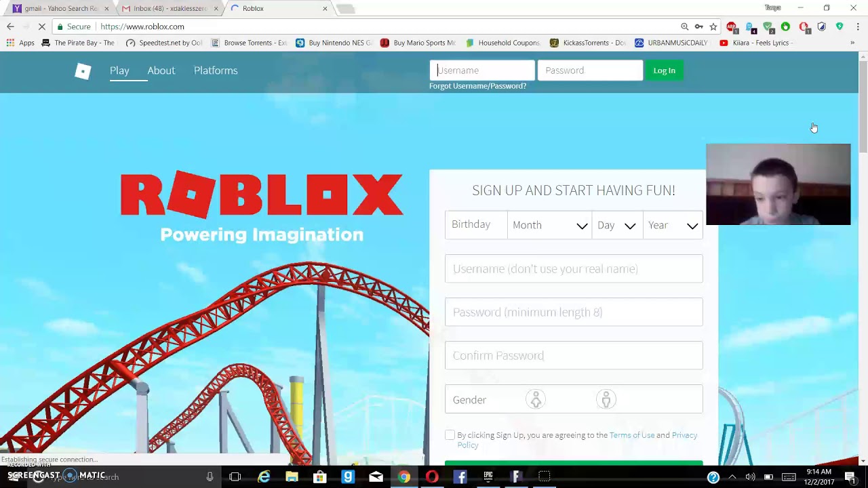Switch to the Gmail Inbox tab
This screenshot has height=488, width=868.
click(170, 9)
